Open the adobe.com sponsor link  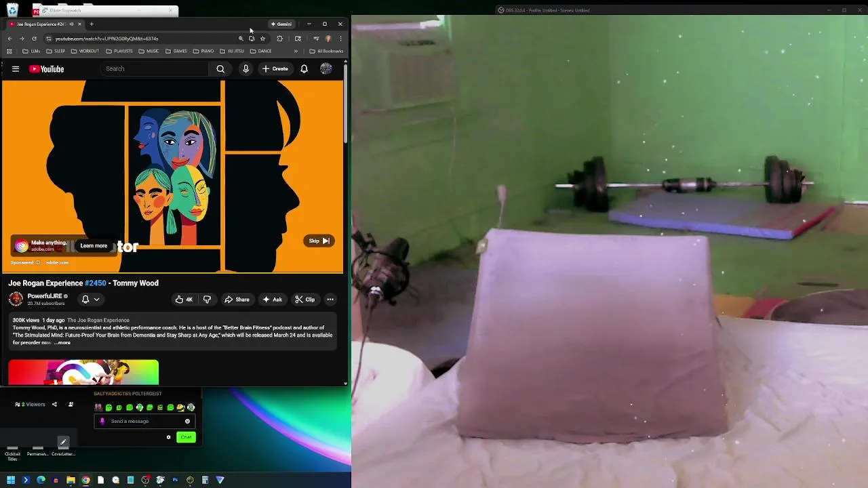(x=57, y=262)
